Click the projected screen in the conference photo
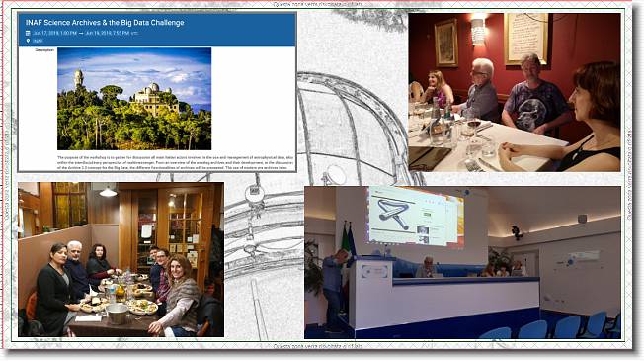The height and width of the screenshot is (361, 644). point(416,217)
